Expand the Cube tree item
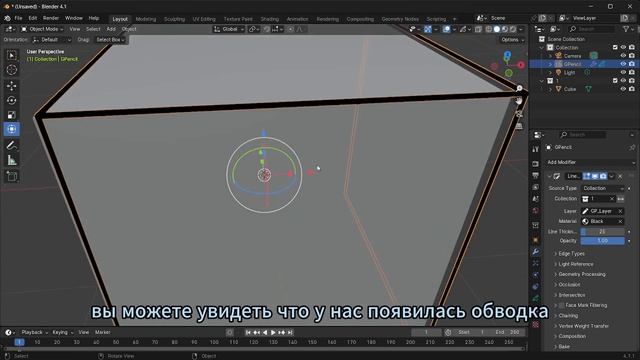Screen dimensions: 640x360 point(550,89)
